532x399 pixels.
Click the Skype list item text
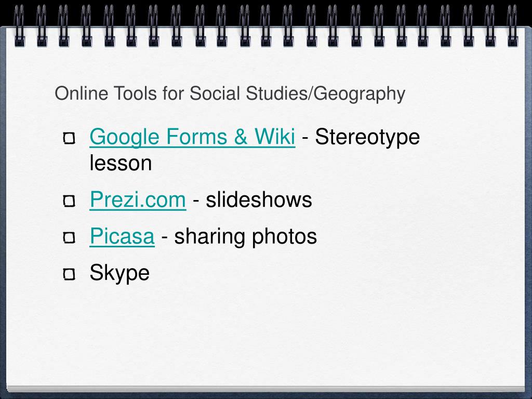(x=119, y=273)
